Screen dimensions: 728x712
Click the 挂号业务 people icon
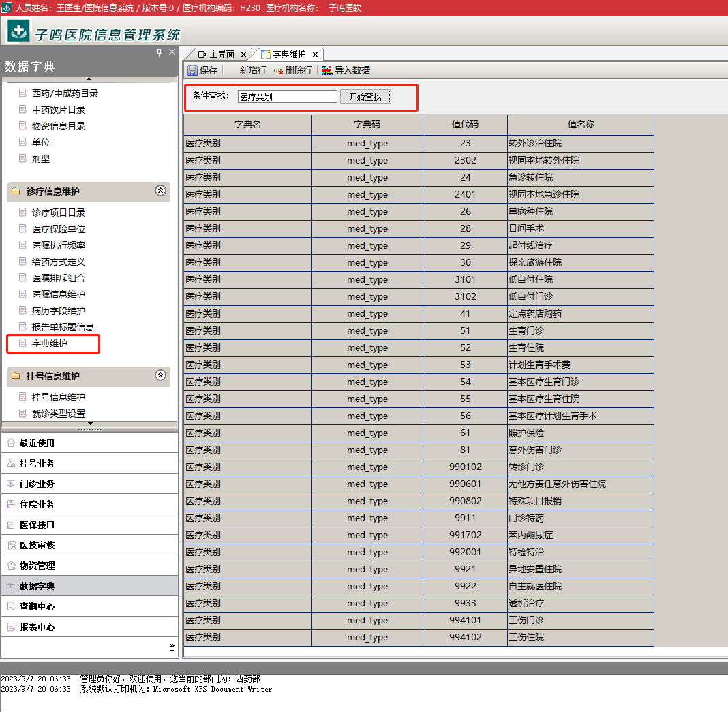[x=11, y=463]
